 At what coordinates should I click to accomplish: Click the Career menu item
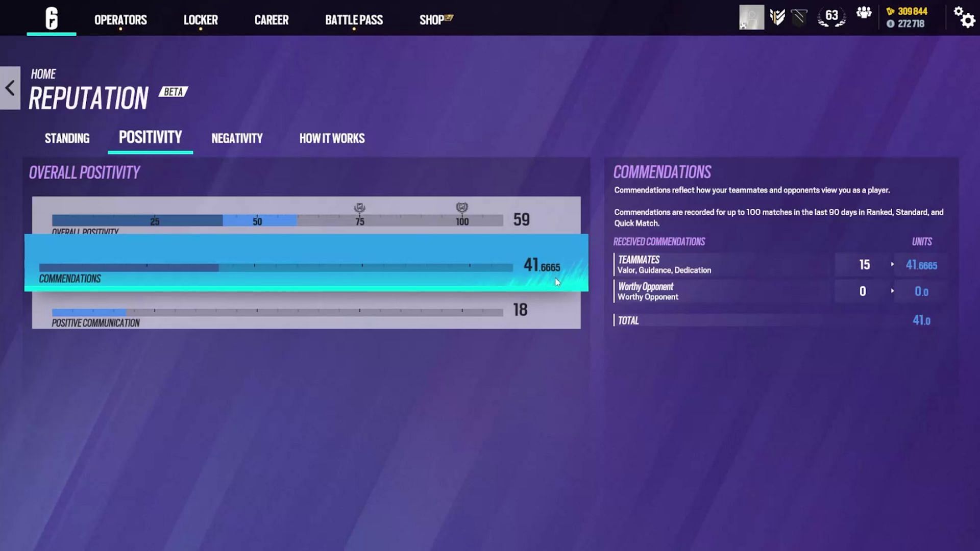pyautogui.click(x=271, y=19)
